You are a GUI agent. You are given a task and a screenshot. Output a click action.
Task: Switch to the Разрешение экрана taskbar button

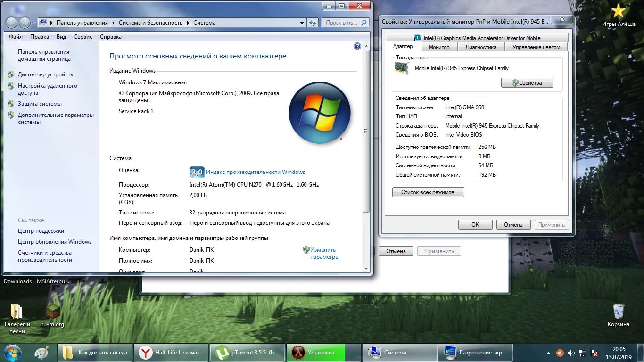[476, 352]
